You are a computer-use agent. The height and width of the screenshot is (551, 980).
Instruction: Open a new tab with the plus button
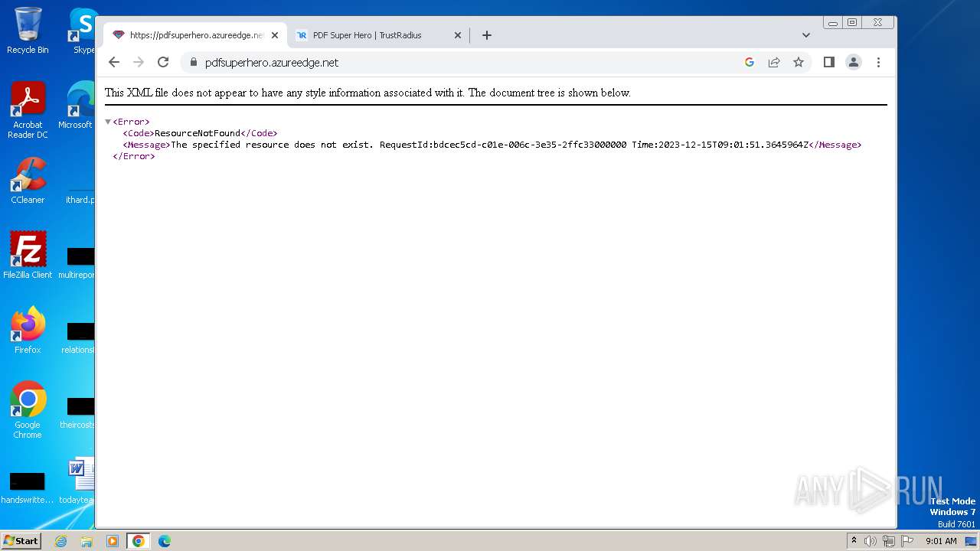coord(486,35)
